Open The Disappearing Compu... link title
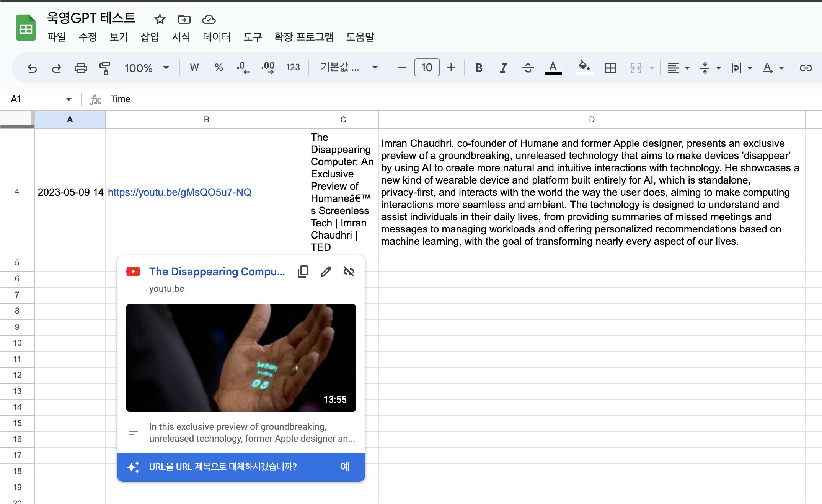This screenshot has width=822, height=504. coord(217,272)
